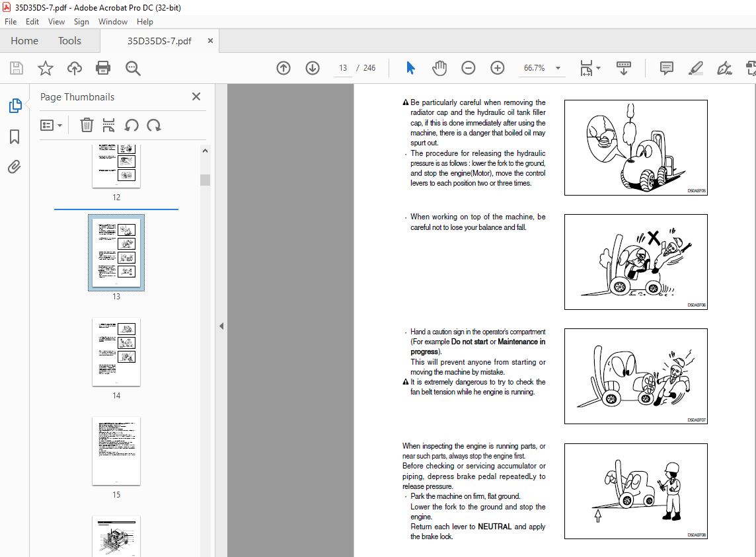Select the page 14 thumbnail
756x557 pixels.
116,352
